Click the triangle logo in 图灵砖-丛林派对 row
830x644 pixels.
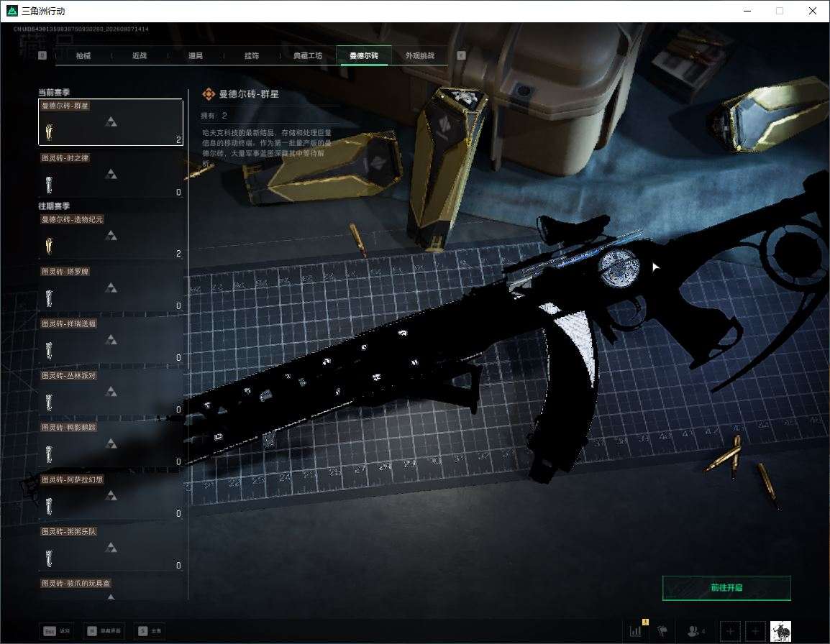click(111, 391)
